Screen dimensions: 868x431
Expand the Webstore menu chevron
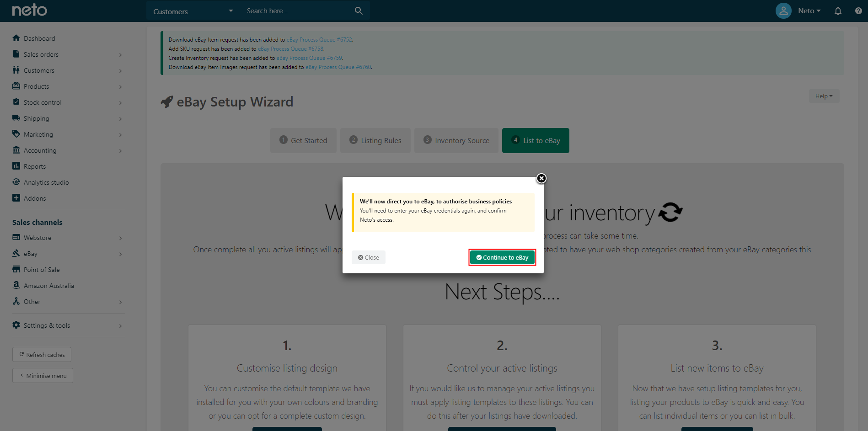click(120, 238)
